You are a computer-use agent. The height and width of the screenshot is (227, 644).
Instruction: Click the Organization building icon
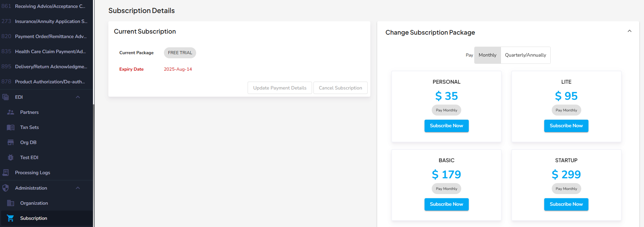click(x=11, y=203)
